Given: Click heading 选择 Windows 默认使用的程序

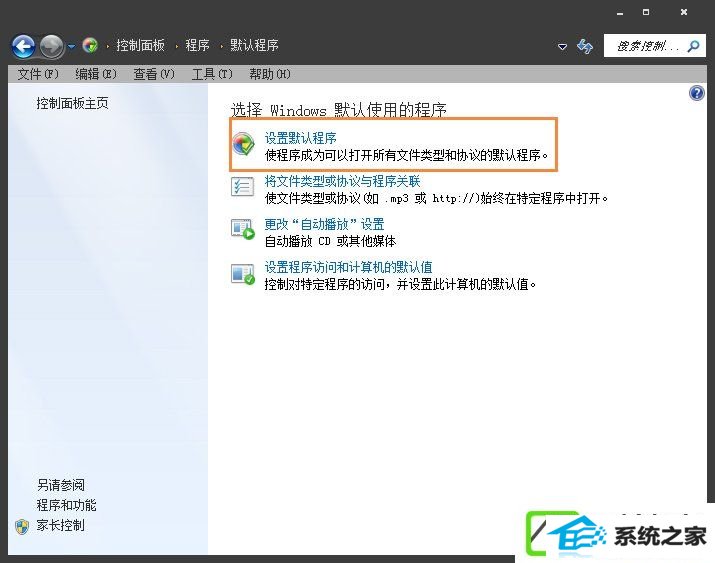Looking at the screenshot, I should tap(338, 110).
